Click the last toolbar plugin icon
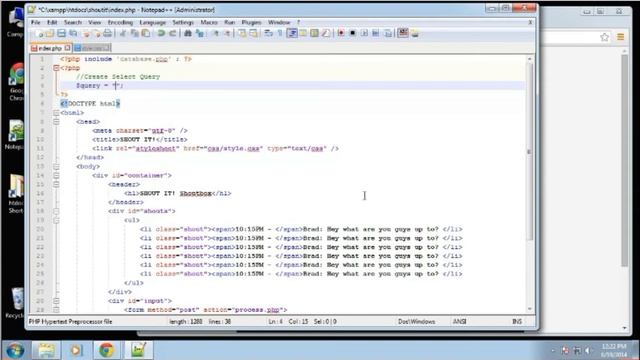This screenshot has height=360, width=640. 415,33
